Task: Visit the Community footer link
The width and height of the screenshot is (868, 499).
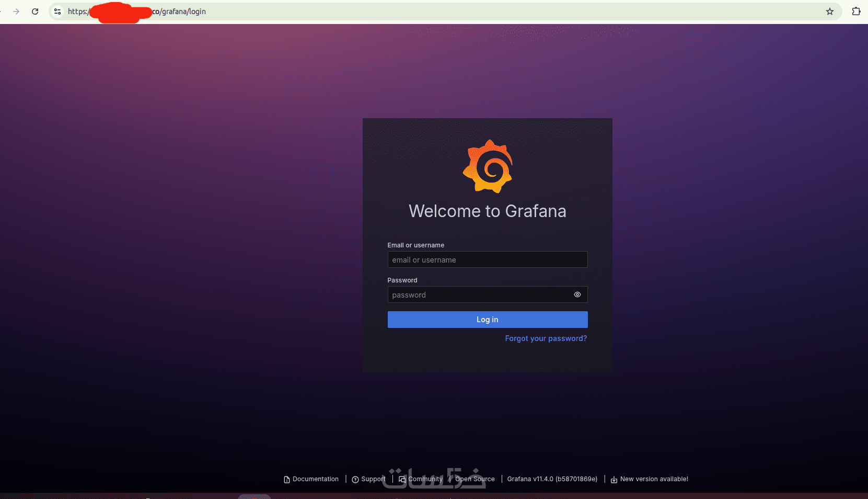Action: click(x=421, y=479)
